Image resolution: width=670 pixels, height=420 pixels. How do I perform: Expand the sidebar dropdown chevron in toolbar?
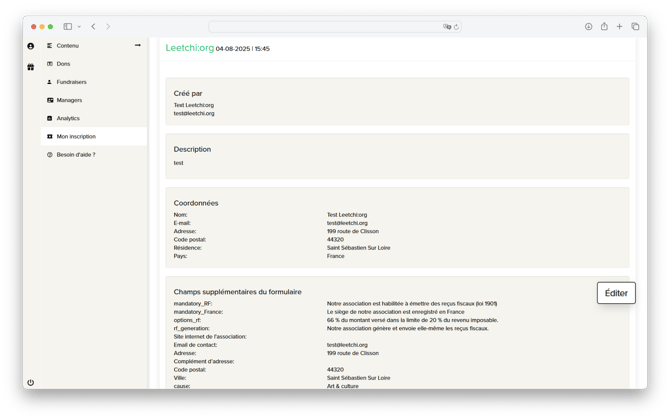coord(79,26)
